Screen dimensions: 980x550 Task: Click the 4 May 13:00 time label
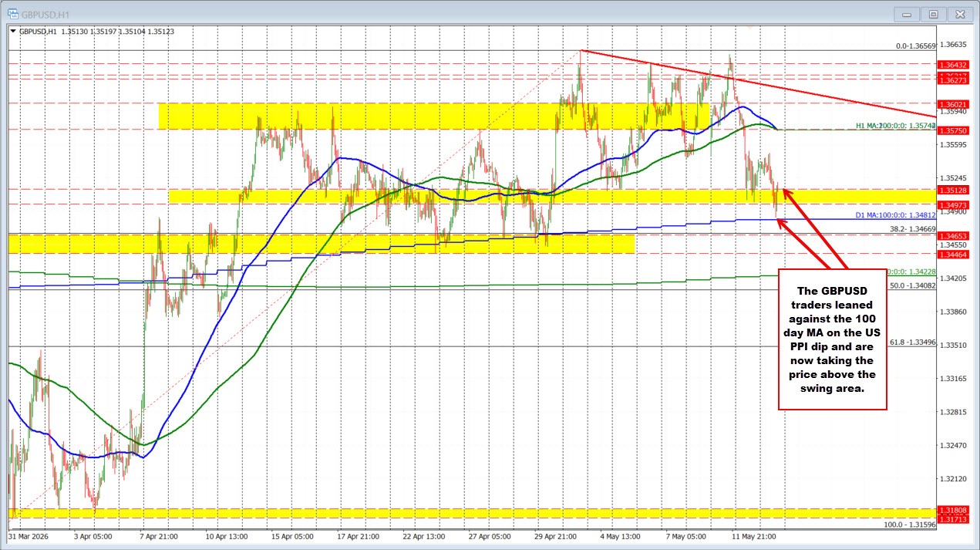tap(619, 535)
